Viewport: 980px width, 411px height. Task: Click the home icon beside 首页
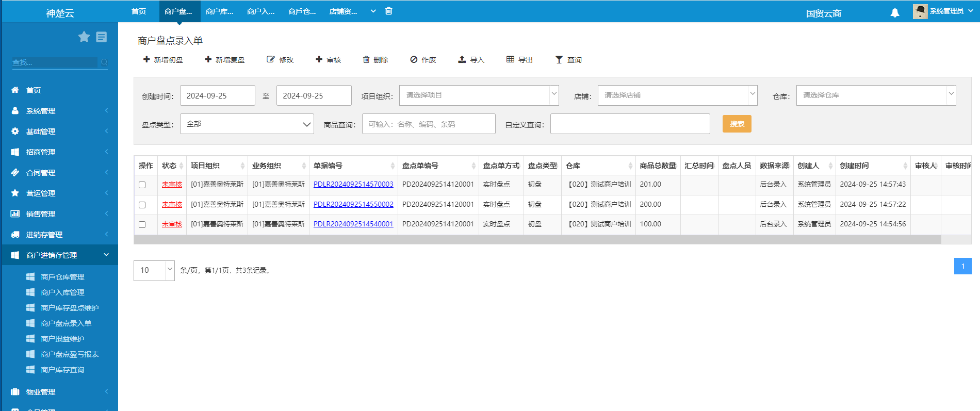pos(15,90)
